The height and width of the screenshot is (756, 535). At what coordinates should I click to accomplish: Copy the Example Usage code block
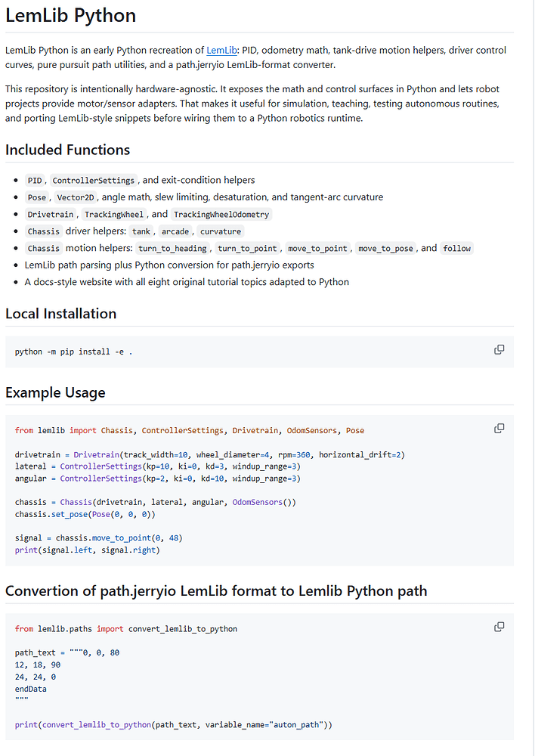499,428
